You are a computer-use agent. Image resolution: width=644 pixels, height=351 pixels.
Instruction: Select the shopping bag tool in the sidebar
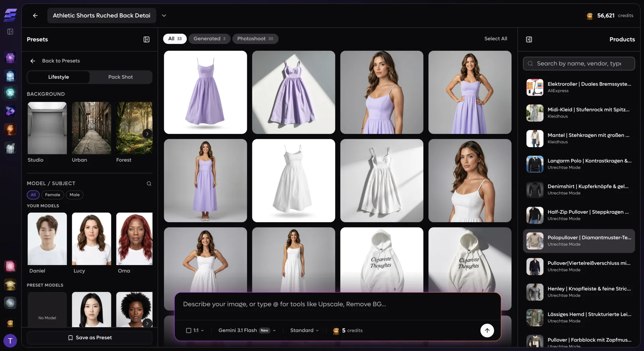(x=10, y=76)
